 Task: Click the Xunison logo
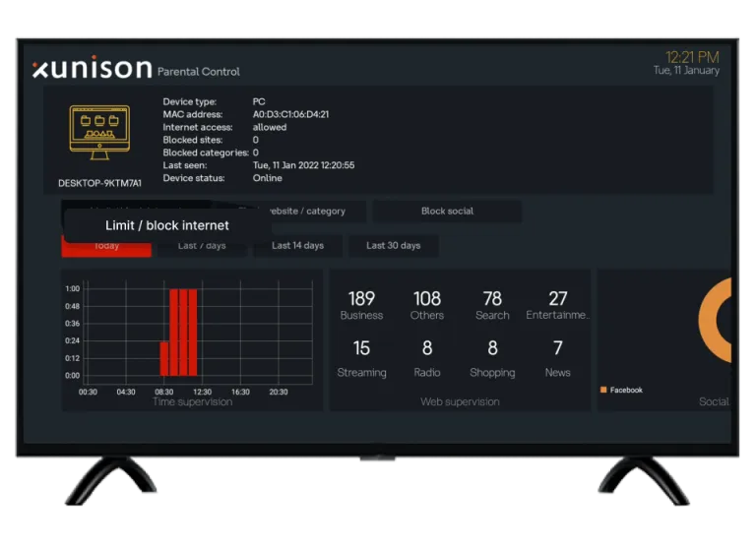pyautogui.click(x=93, y=68)
